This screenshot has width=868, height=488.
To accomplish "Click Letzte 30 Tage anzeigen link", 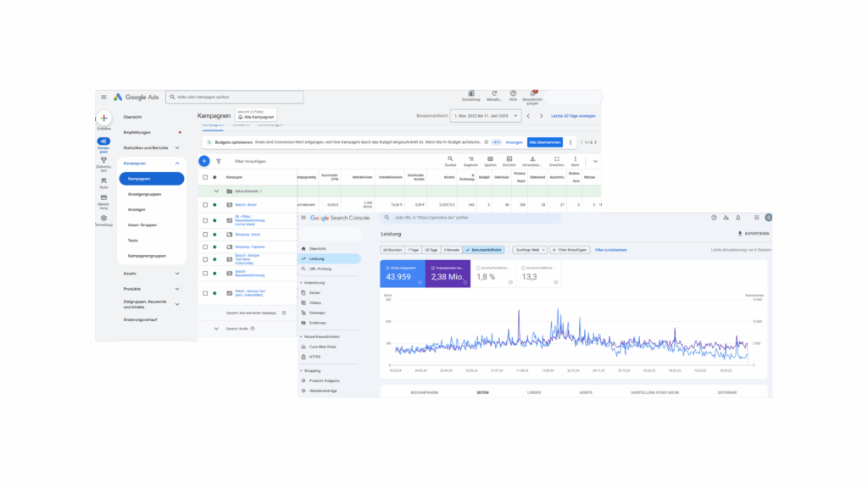I will click(x=573, y=116).
